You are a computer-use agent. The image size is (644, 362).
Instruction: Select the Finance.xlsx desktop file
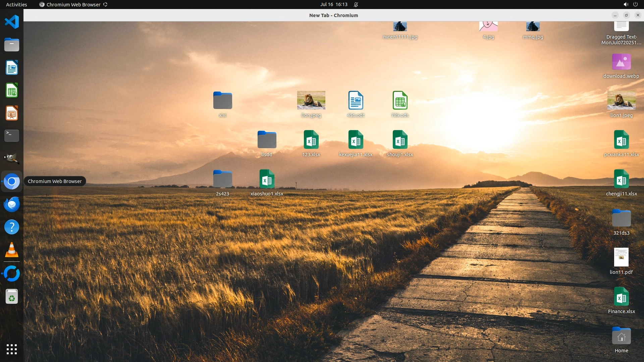click(x=621, y=297)
